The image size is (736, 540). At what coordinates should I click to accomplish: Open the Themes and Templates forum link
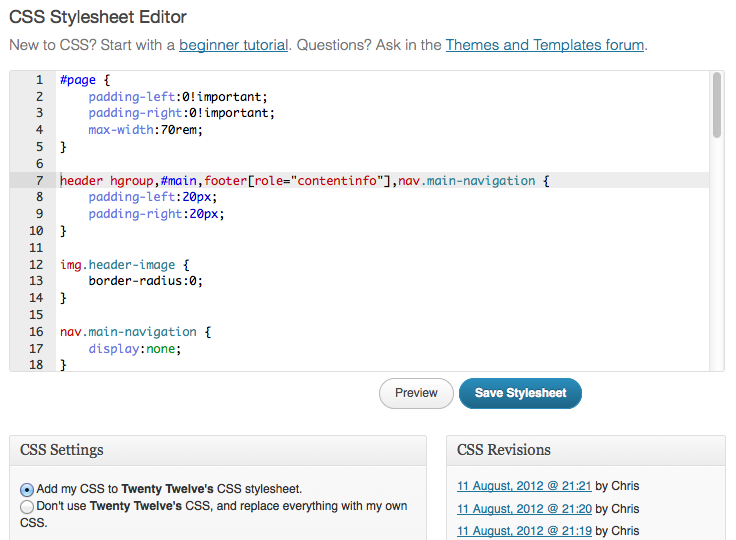tap(545, 45)
